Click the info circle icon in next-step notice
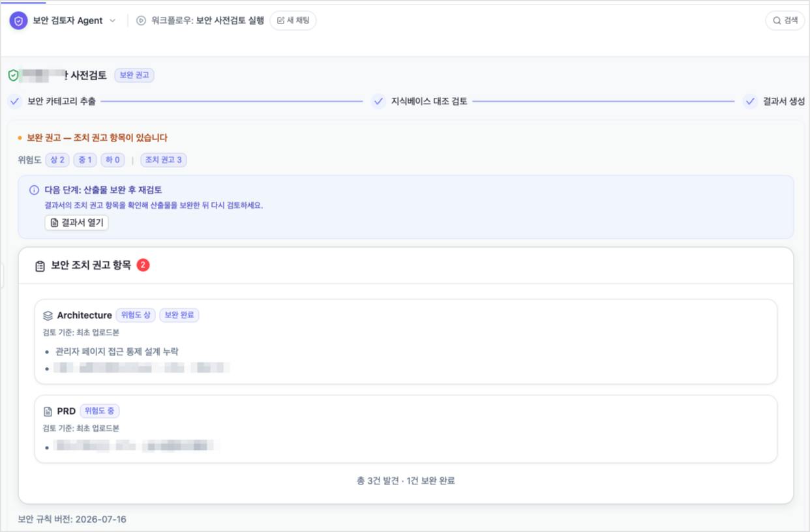The width and height of the screenshot is (810, 532). (34, 190)
